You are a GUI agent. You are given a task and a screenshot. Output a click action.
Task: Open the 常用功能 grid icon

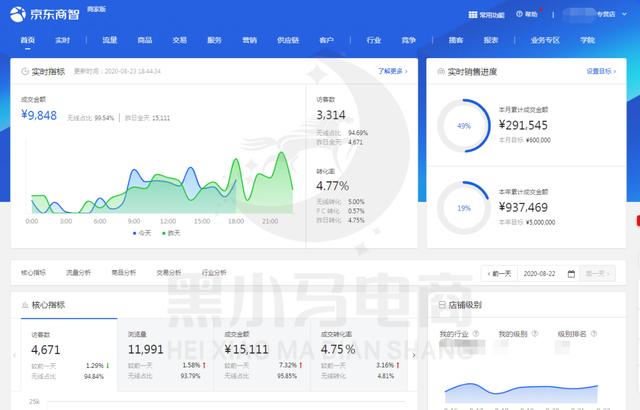473,15
